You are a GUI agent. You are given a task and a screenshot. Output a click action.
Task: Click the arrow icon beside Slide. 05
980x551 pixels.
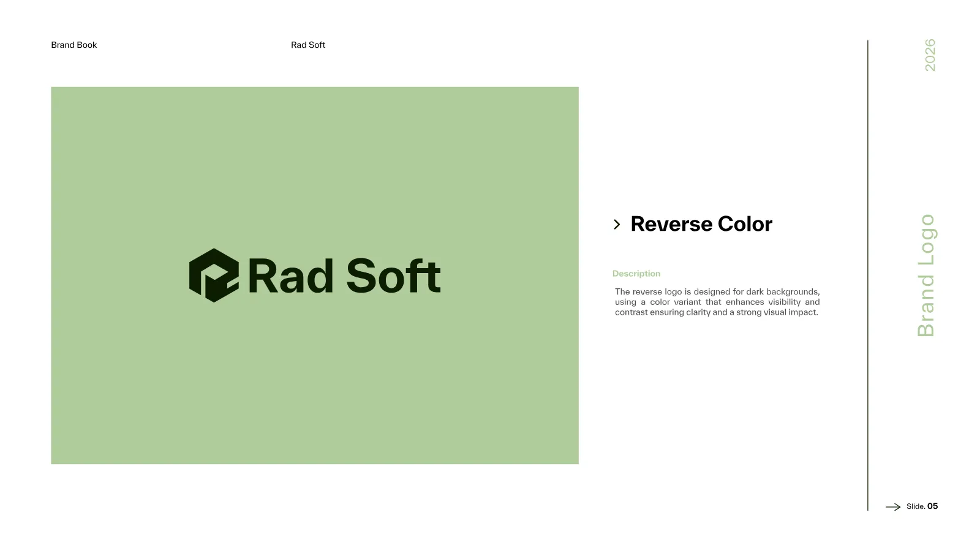click(x=893, y=507)
